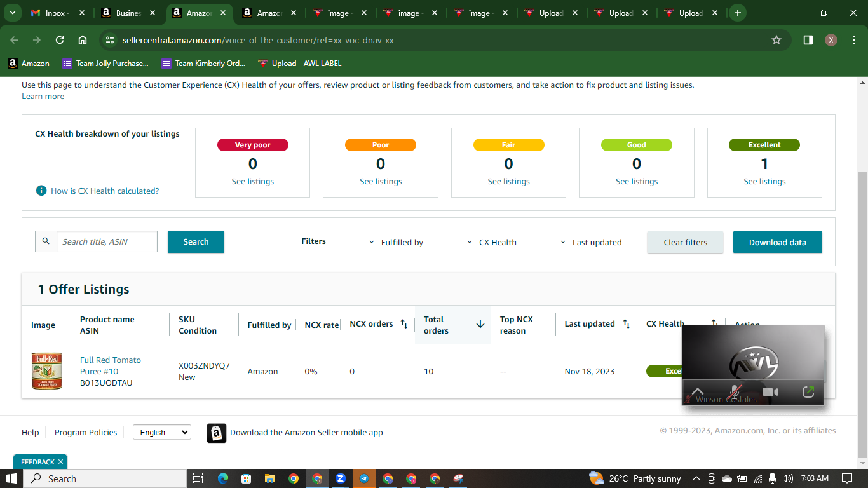Switch to the Gmail Inbox tab
The width and height of the screenshot is (868, 488).
[57, 13]
